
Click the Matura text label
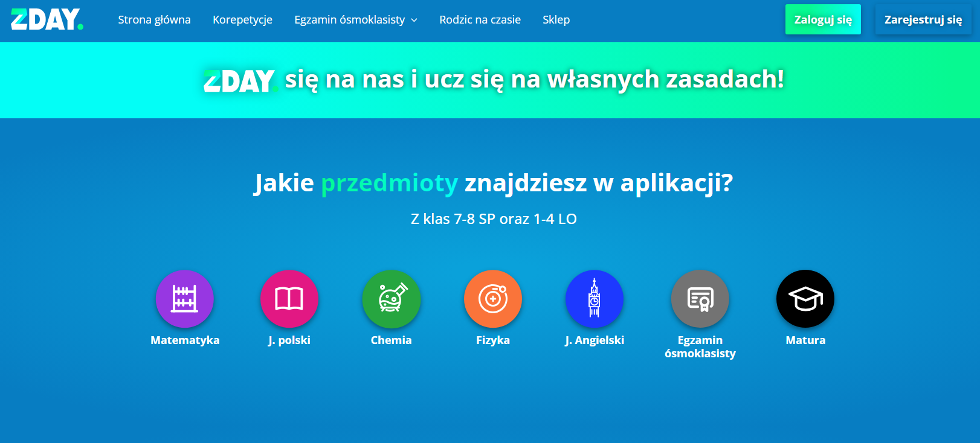(x=805, y=340)
